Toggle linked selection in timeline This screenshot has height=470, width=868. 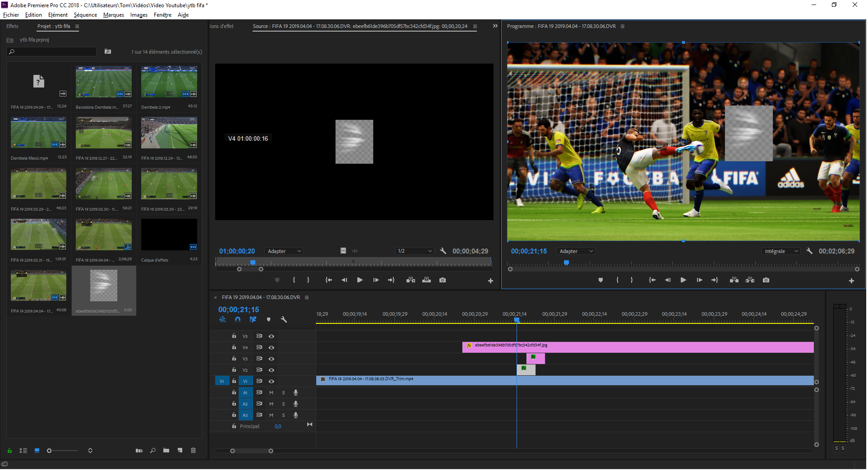[x=253, y=319]
